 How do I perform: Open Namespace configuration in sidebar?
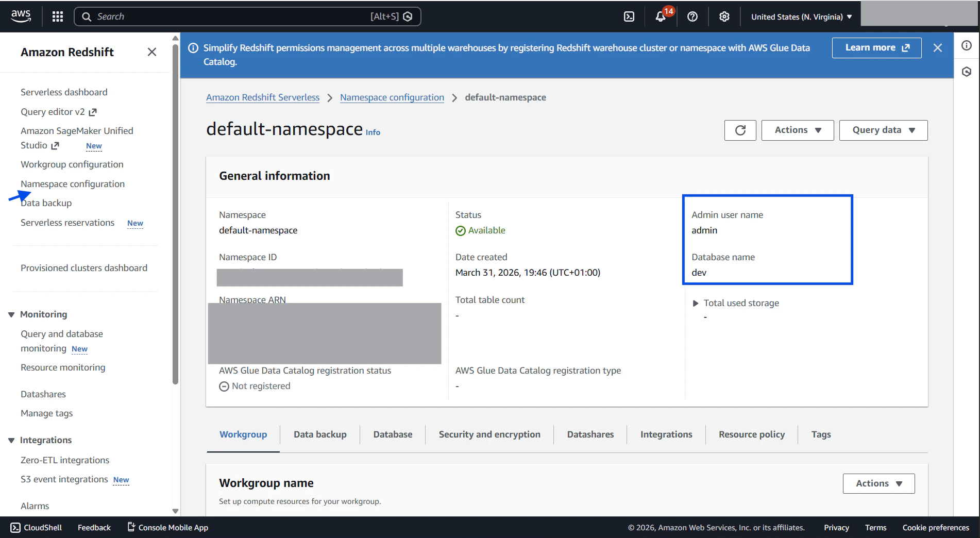(x=73, y=184)
